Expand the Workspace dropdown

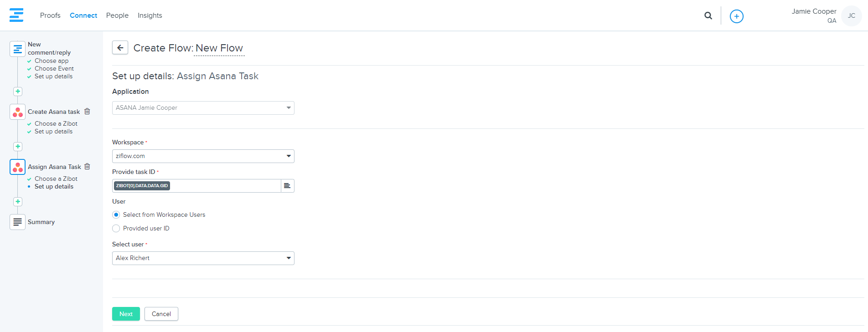[203, 156]
